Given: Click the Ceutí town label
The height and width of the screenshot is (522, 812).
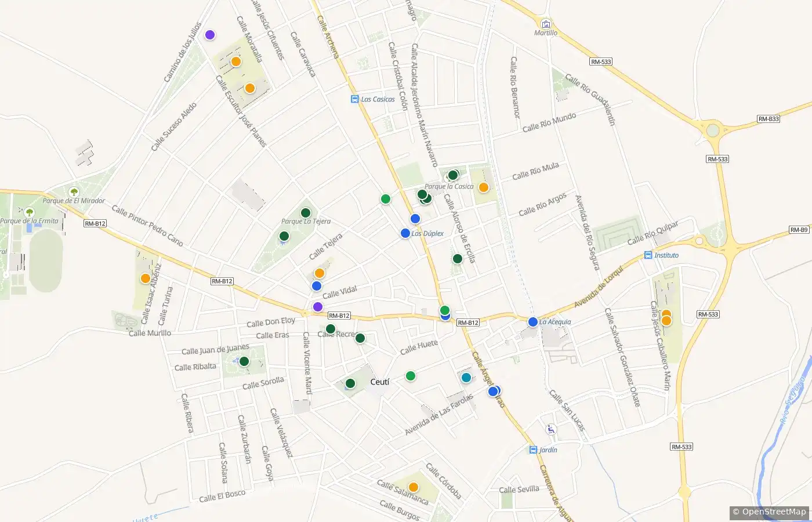Looking at the screenshot, I should point(380,382).
